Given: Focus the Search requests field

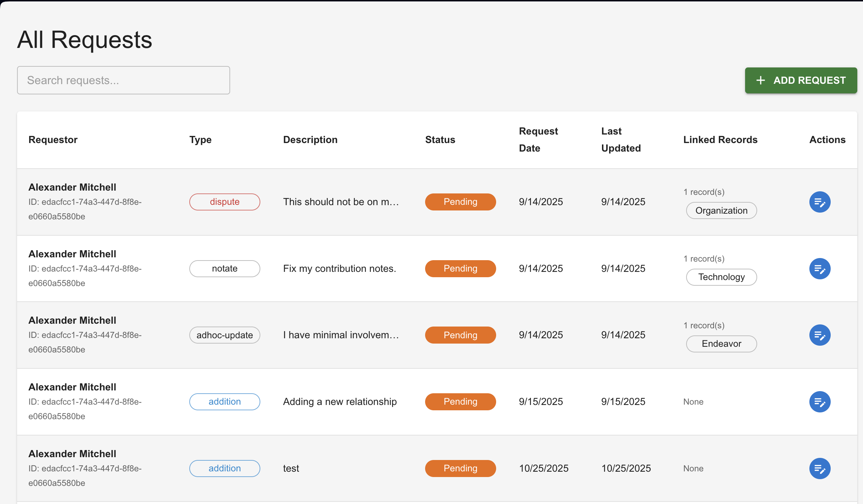Looking at the screenshot, I should [x=124, y=80].
